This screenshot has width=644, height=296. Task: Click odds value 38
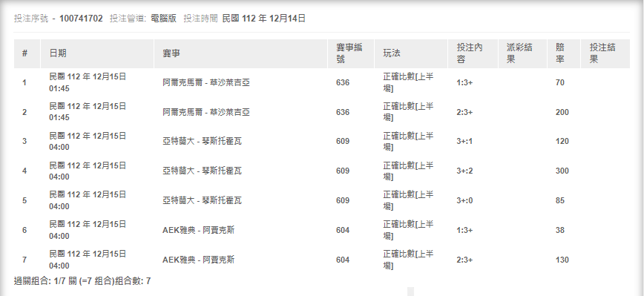(560, 230)
